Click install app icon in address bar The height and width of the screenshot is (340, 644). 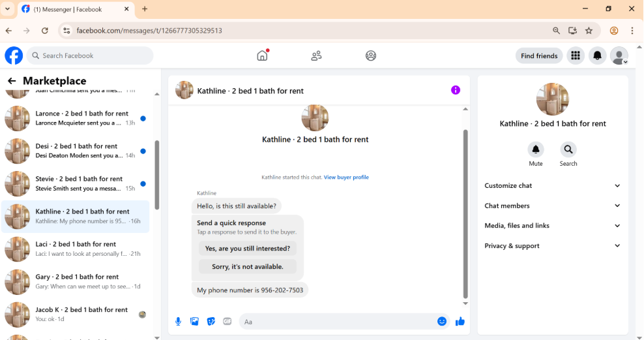(572, 31)
